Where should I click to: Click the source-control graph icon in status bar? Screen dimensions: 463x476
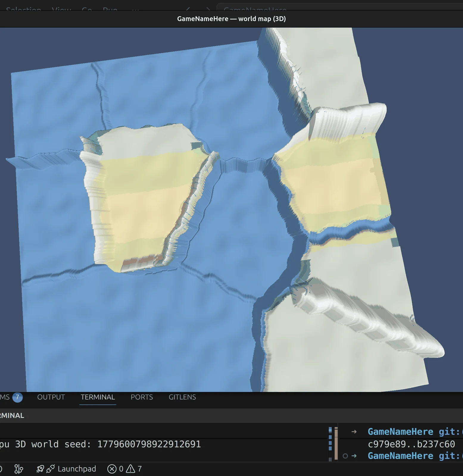(19, 469)
